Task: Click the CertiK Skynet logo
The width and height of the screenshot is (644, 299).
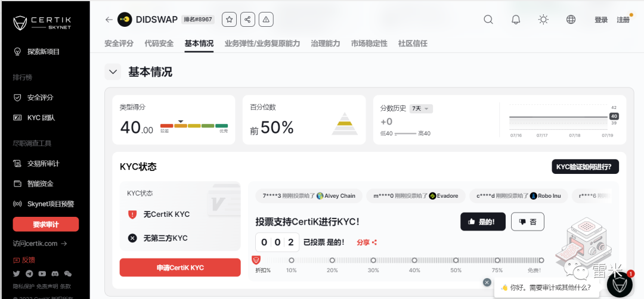Action: click(43, 23)
